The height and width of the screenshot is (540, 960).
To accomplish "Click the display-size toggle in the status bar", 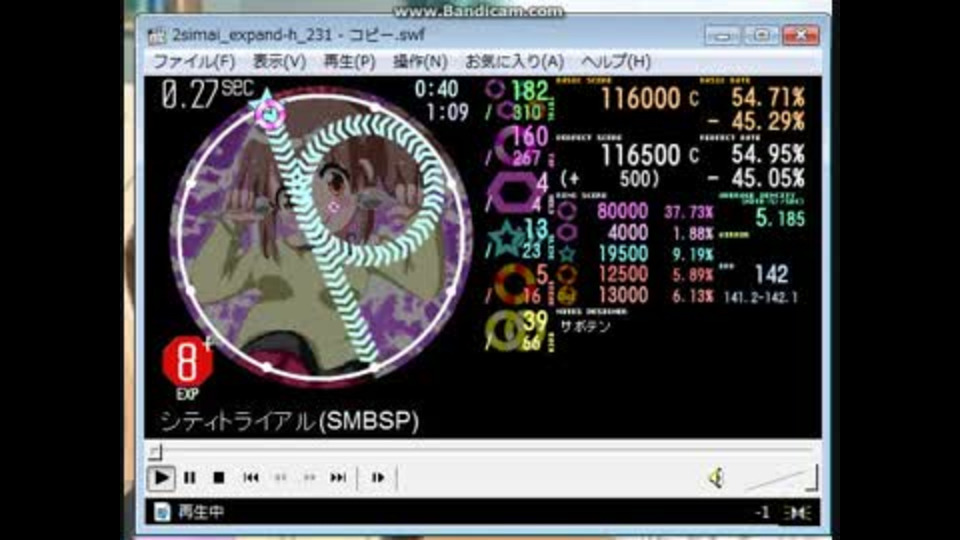I will point(798,512).
